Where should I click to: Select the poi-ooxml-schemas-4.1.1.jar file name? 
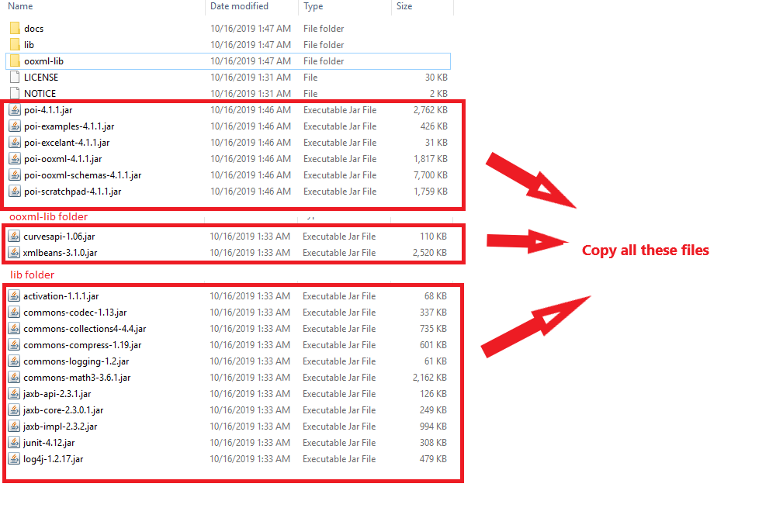(82, 175)
